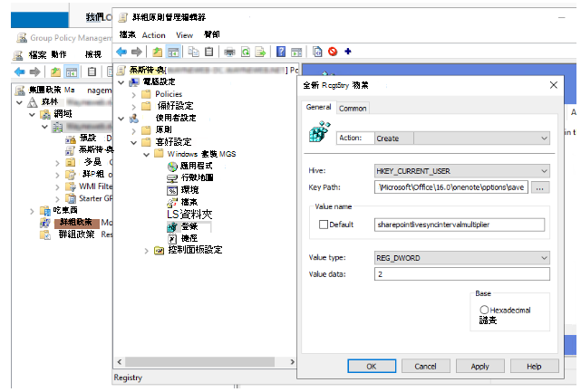Collapse the 電腦設定 node in editor tree
This screenshot has width=581, height=392.
coord(121,82)
